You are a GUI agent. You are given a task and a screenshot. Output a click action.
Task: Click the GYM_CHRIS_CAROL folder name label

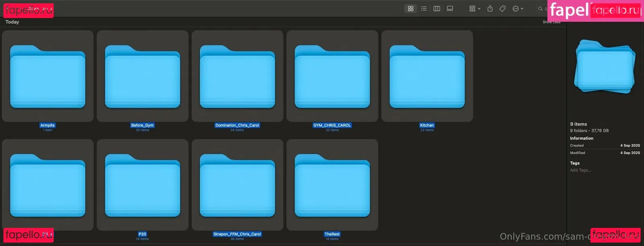pos(332,125)
